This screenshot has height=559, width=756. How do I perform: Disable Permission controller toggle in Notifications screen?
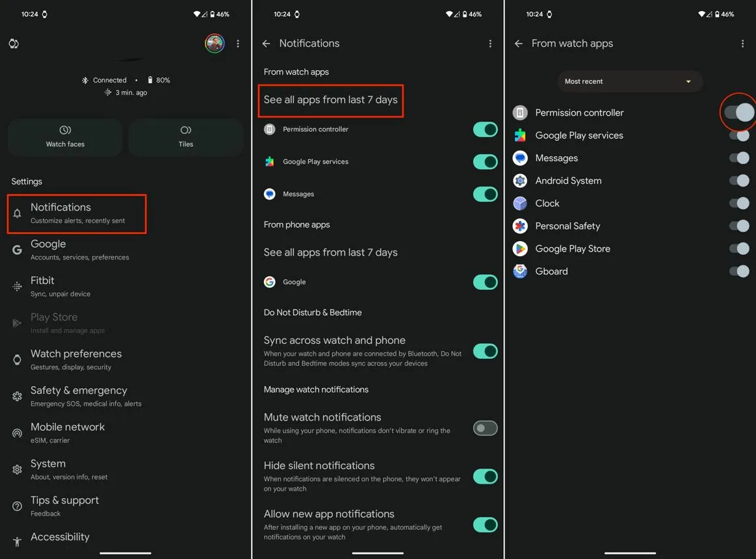(485, 129)
